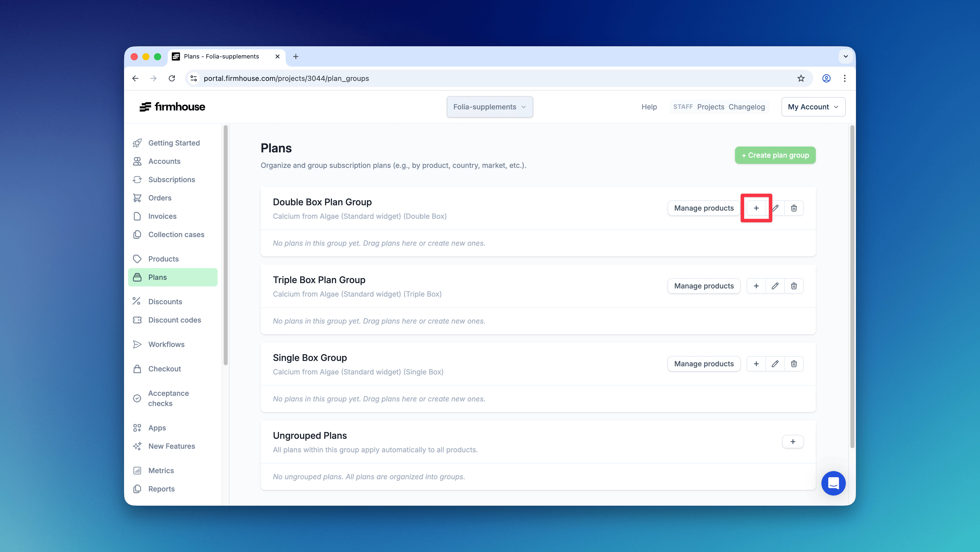Click the trash icon on Single Box Group
980x552 pixels.
794,364
